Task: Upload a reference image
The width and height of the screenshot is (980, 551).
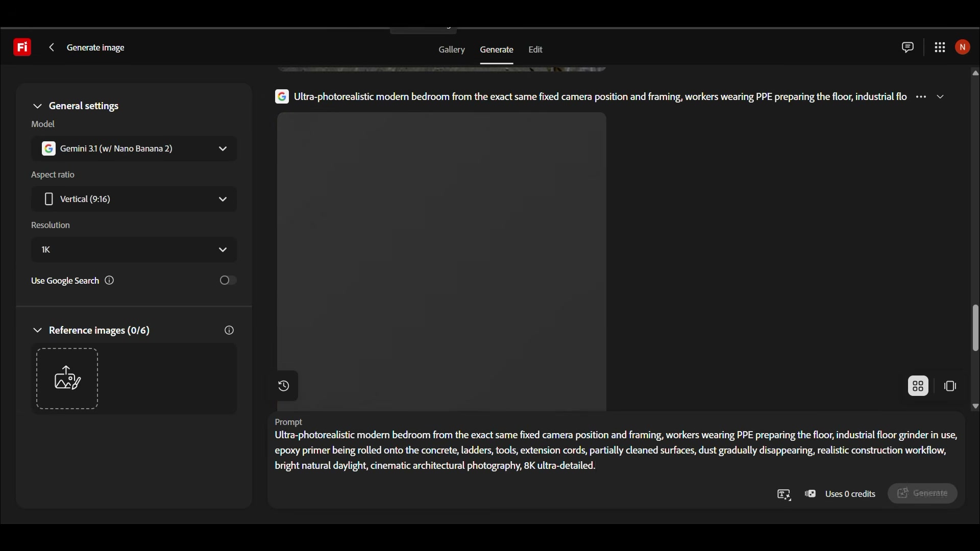Action: click(x=67, y=379)
